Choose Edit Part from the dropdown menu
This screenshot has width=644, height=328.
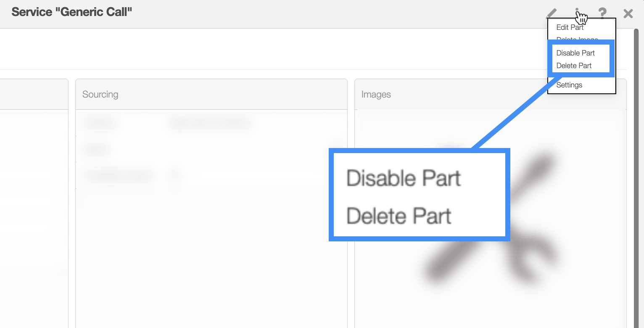tap(570, 27)
